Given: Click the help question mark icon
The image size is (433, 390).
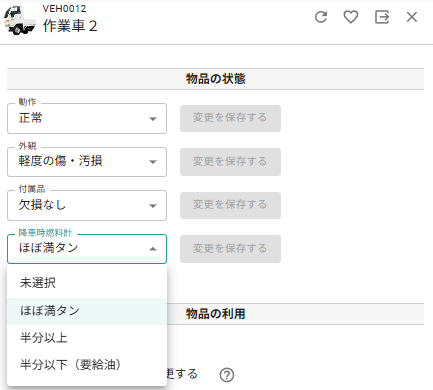Looking at the screenshot, I should click(227, 375).
